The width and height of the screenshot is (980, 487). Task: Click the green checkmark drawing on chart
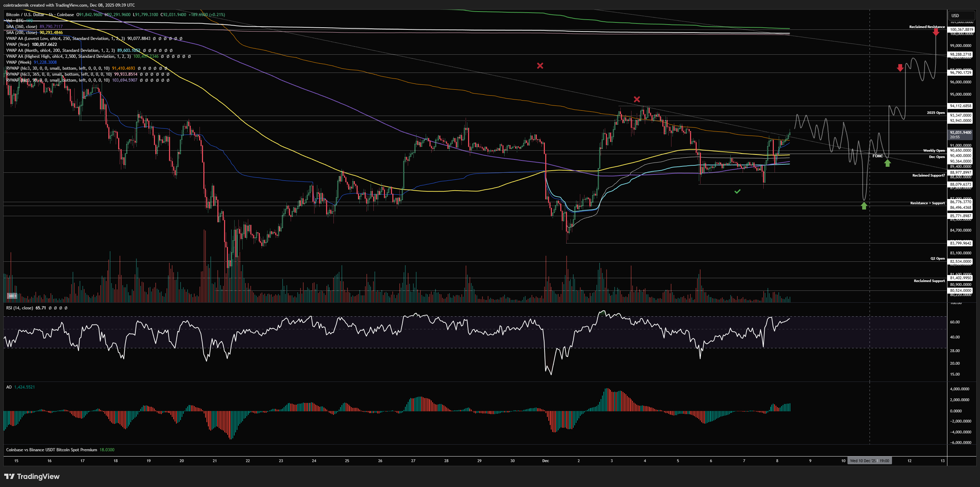click(737, 192)
